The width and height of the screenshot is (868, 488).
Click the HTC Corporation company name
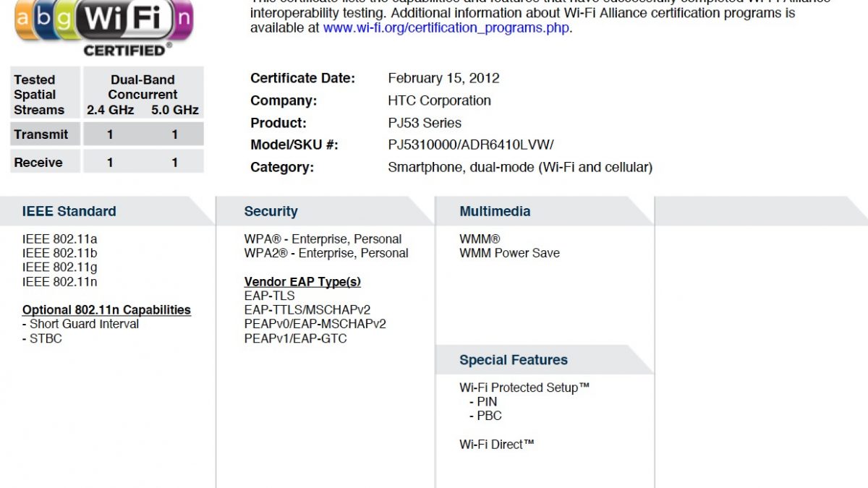[x=439, y=100]
